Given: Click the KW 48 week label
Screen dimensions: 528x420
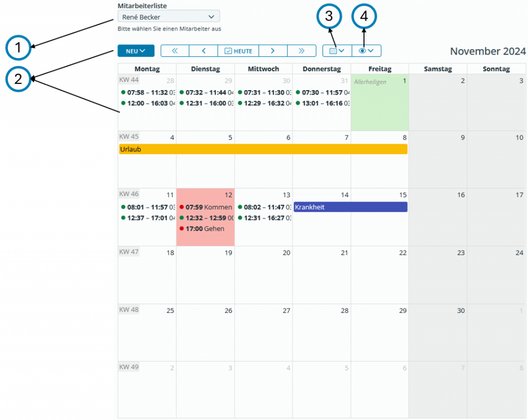Looking at the screenshot, I should tap(128, 310).
